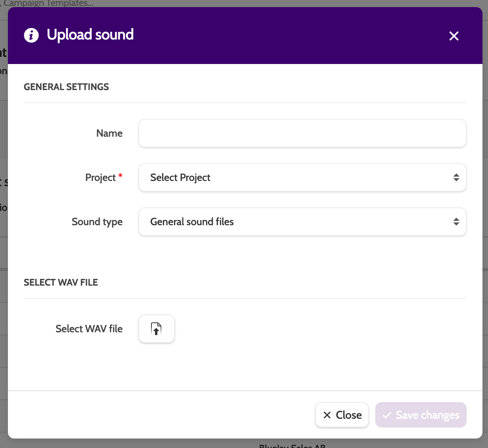Click the info icon beside Upload sound
This screenshot has height=448, width=488.
[x=31, y=35]
